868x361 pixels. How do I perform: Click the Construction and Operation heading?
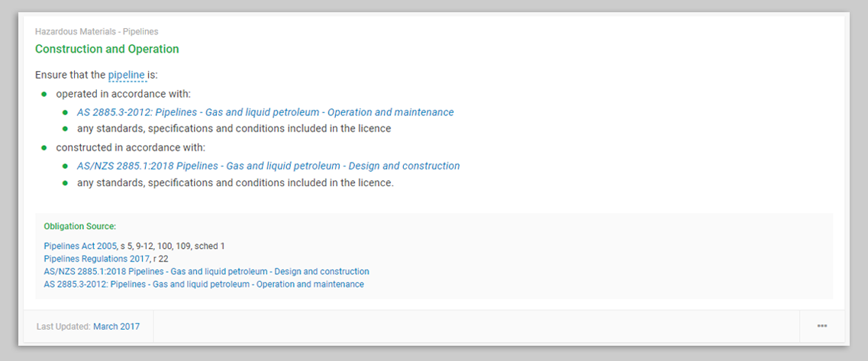[x=107, y=49]
